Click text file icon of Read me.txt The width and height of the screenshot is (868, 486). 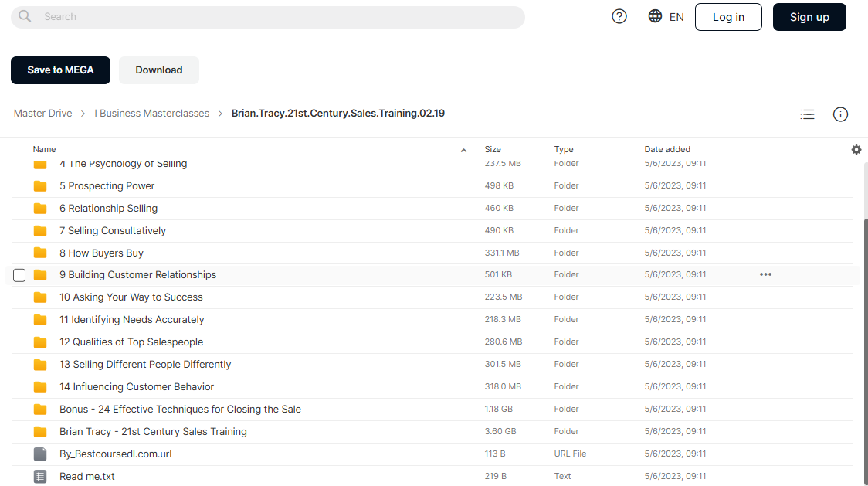point(40,476)
